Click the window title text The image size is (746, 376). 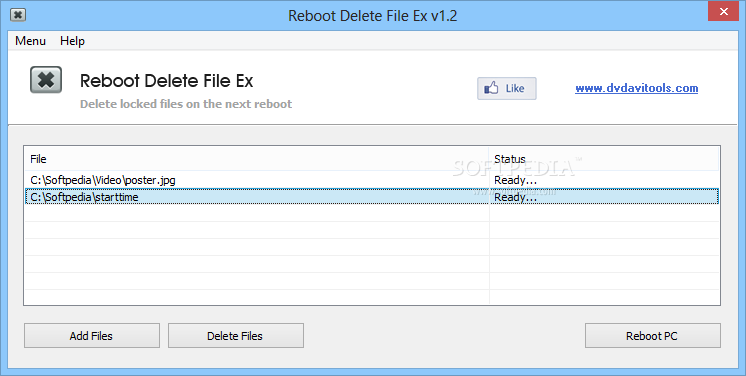pos(373,15)
